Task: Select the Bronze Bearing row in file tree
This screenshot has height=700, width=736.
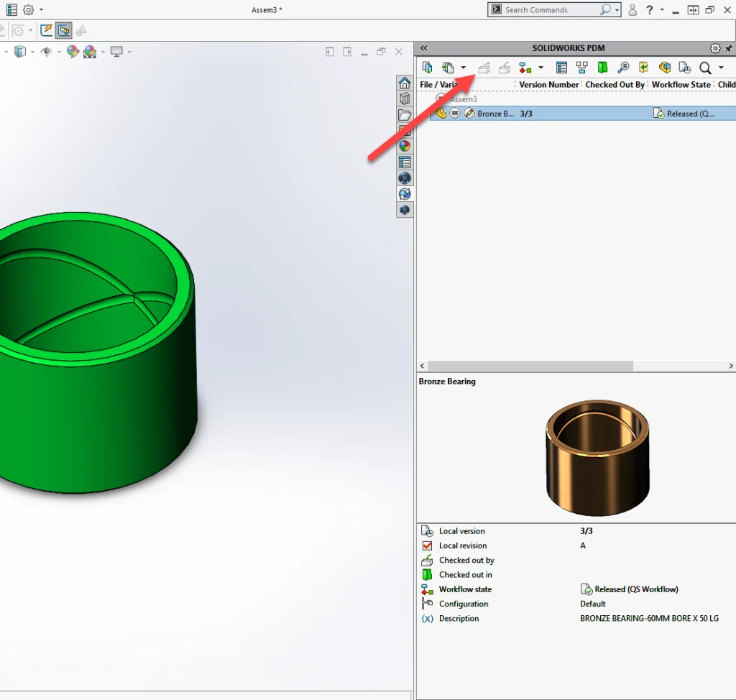Action: point(496,113)
